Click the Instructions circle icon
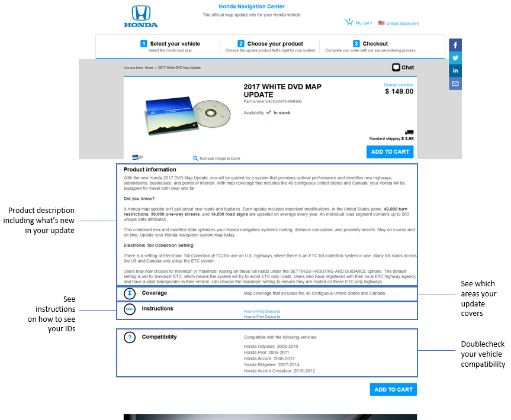The width and height of the screenshot is (511, 420). [130, 309]
